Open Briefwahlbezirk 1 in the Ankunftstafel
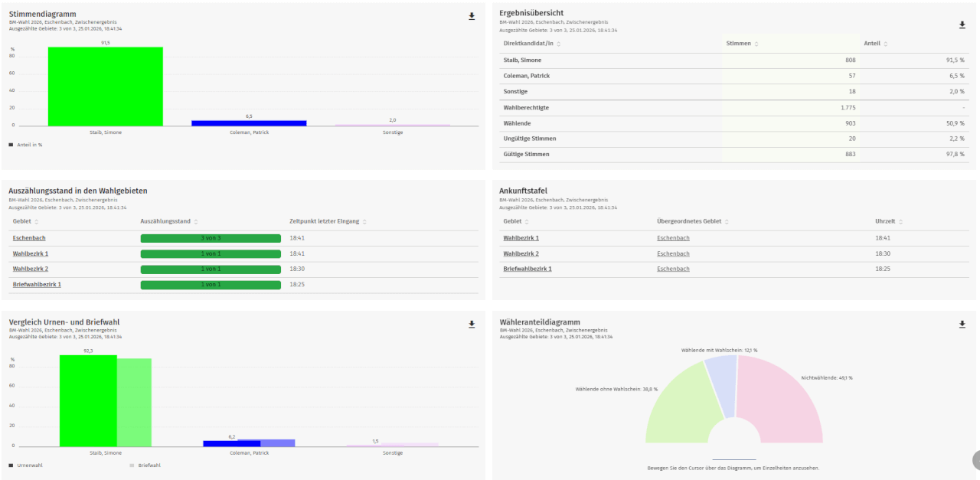 click(527, 269)
